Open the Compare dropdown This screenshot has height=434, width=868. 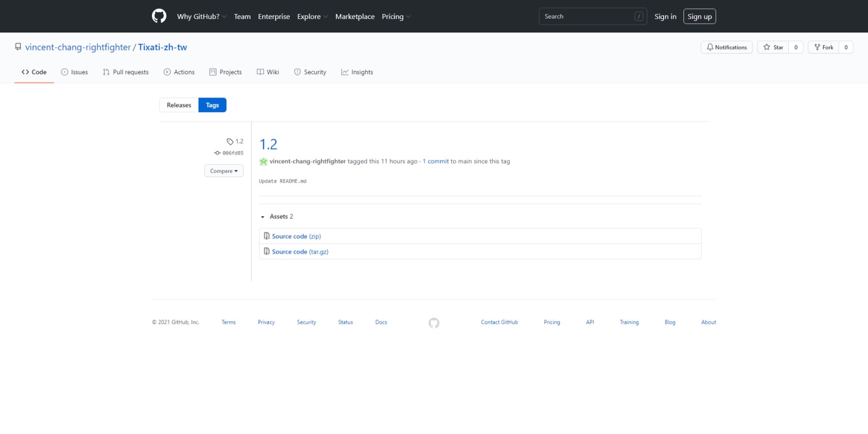(224, 171)
